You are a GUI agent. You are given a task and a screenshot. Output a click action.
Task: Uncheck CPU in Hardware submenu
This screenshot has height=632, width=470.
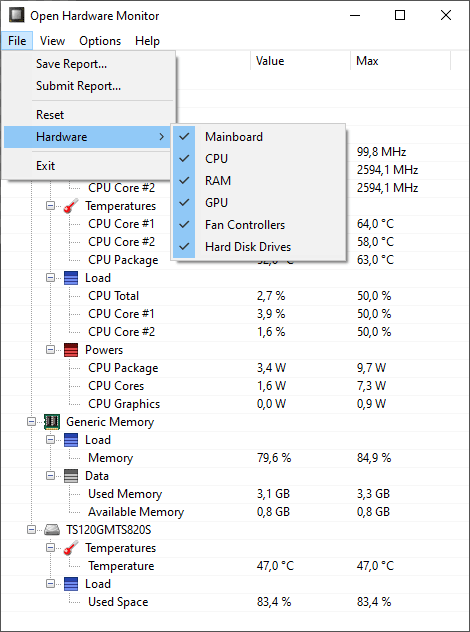(x=258, y=158)
